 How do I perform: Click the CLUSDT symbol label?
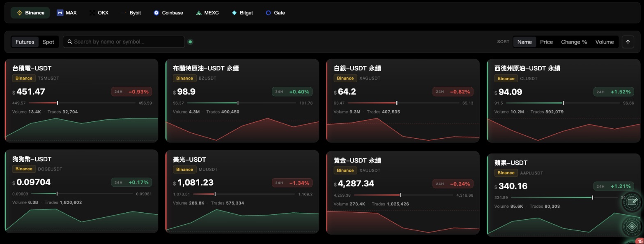[529, 79]
